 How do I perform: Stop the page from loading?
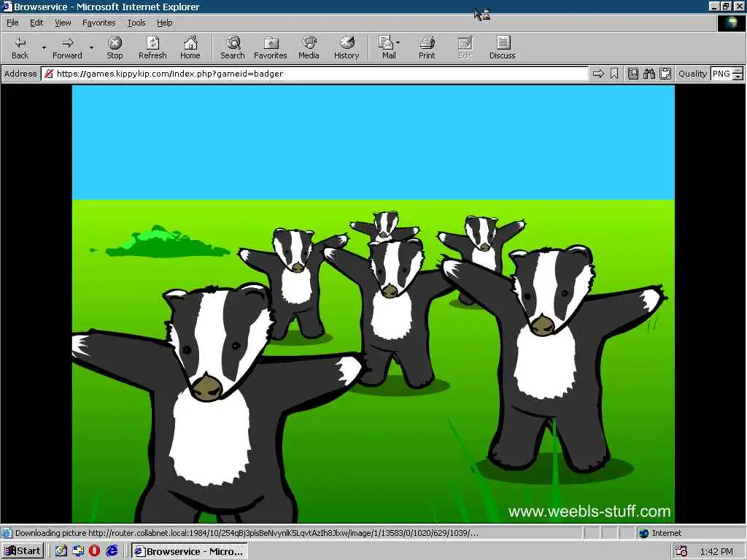click(115, 47)
